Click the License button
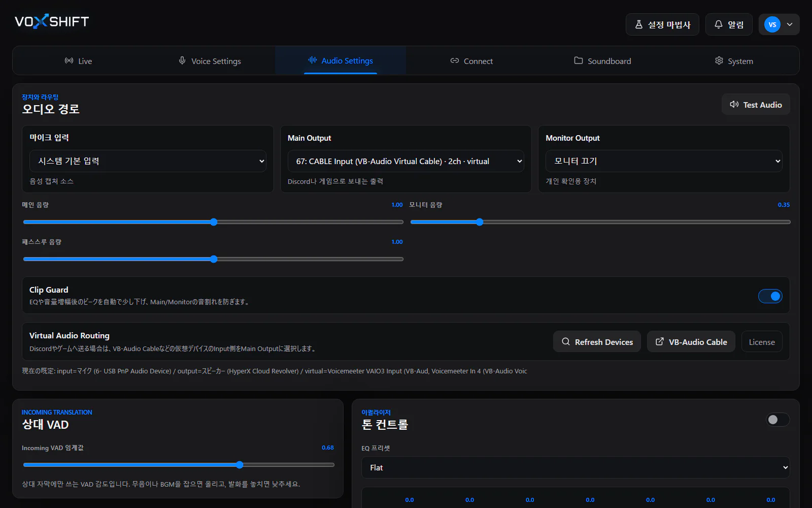The height and width of the screenshot is (508, 812). click(762, 342)
